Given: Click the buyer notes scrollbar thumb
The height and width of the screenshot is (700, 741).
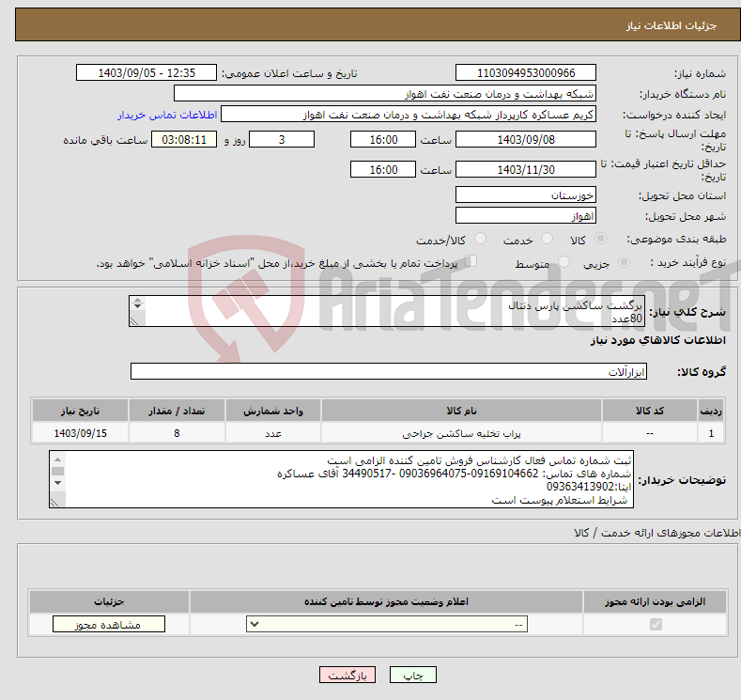Looking at the screenshot, I should click(x=57, y=472).
